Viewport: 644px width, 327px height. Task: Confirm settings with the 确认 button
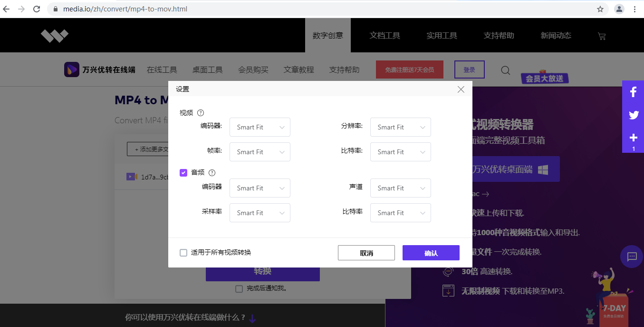tap(431, 253)
